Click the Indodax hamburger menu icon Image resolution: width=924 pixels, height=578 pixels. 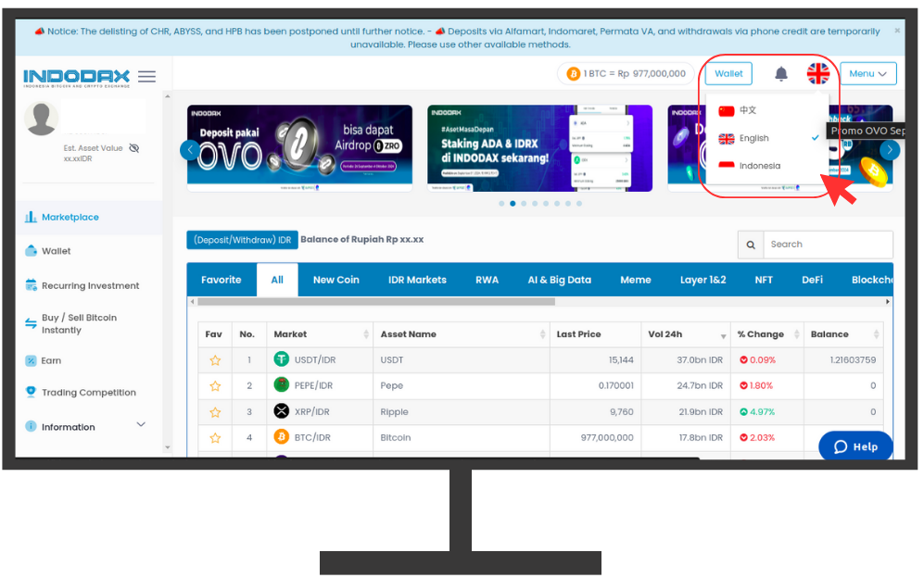pyautogui.click(x=146, y=76)
